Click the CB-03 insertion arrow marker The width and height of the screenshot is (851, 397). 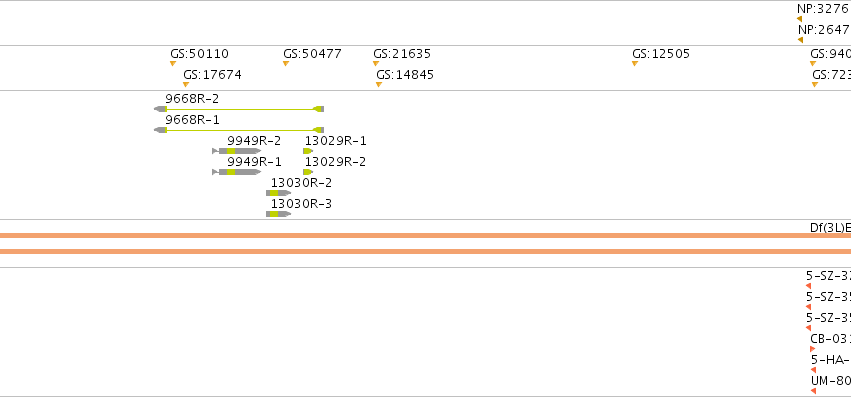812,349
